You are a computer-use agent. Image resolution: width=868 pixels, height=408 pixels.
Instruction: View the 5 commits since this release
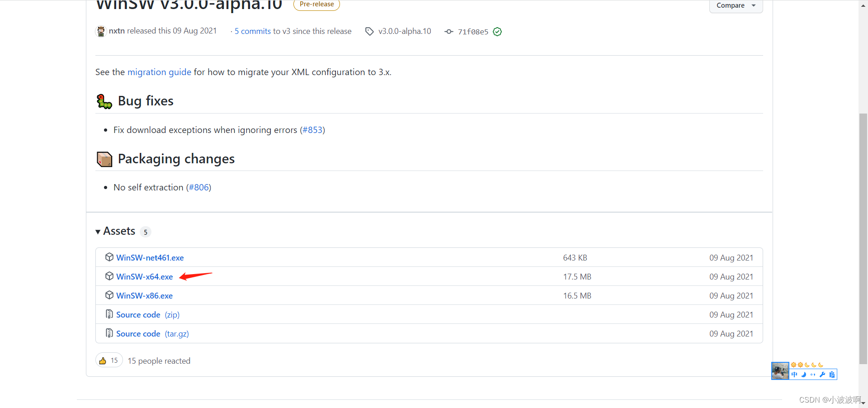click(x=253, y=31)
